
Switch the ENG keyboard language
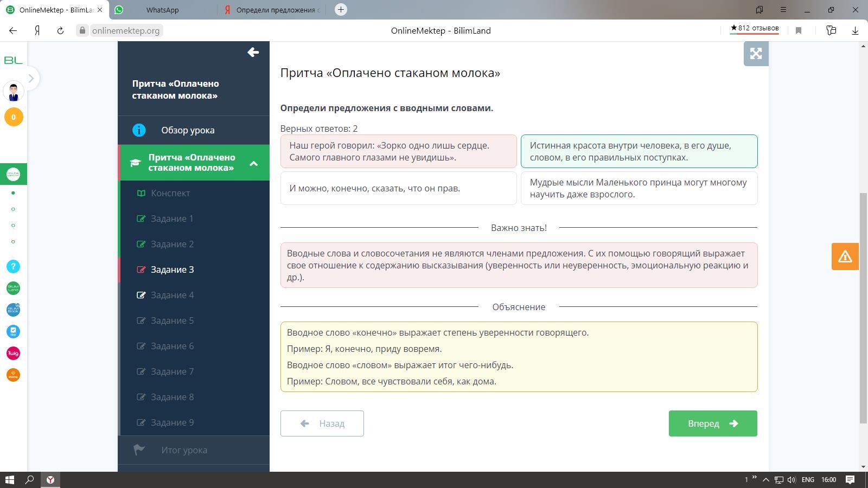(808, 480)
